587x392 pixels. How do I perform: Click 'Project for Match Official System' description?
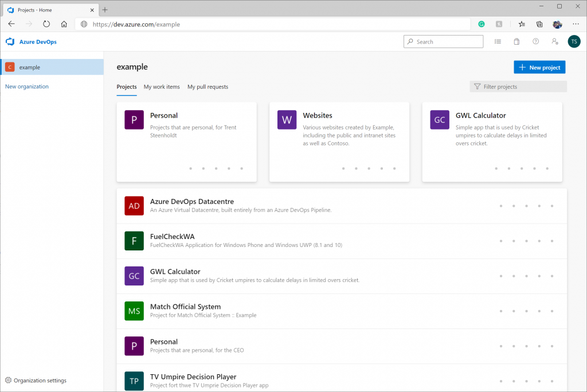tap(204, 315)
